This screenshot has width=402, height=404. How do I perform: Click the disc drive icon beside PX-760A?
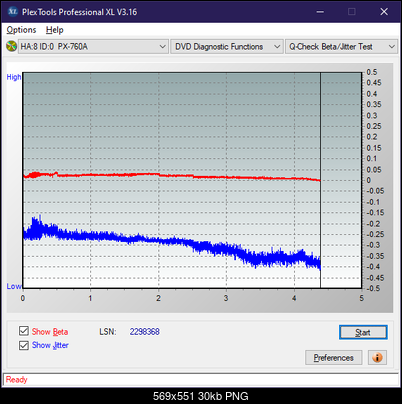tap(11, 46)
